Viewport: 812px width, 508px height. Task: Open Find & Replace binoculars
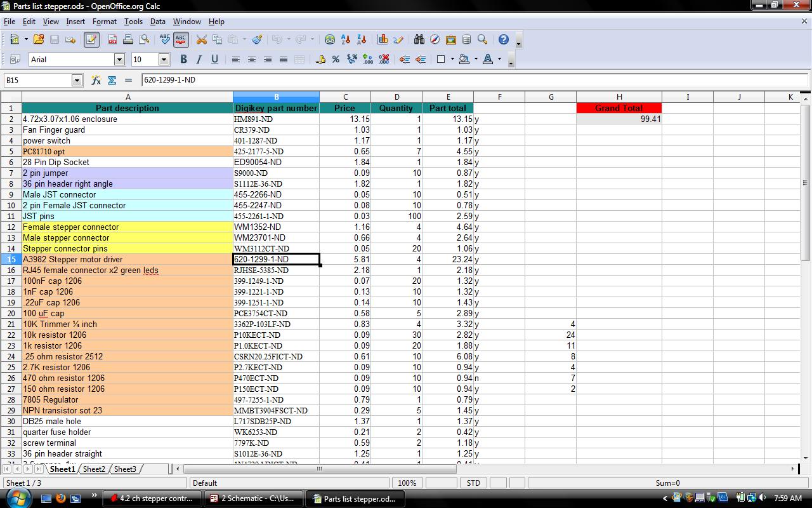[419, 39]
